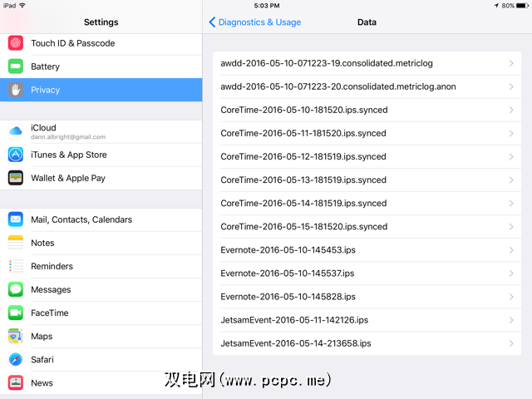Tap the location arrow in status bar

tap(496, 6)
